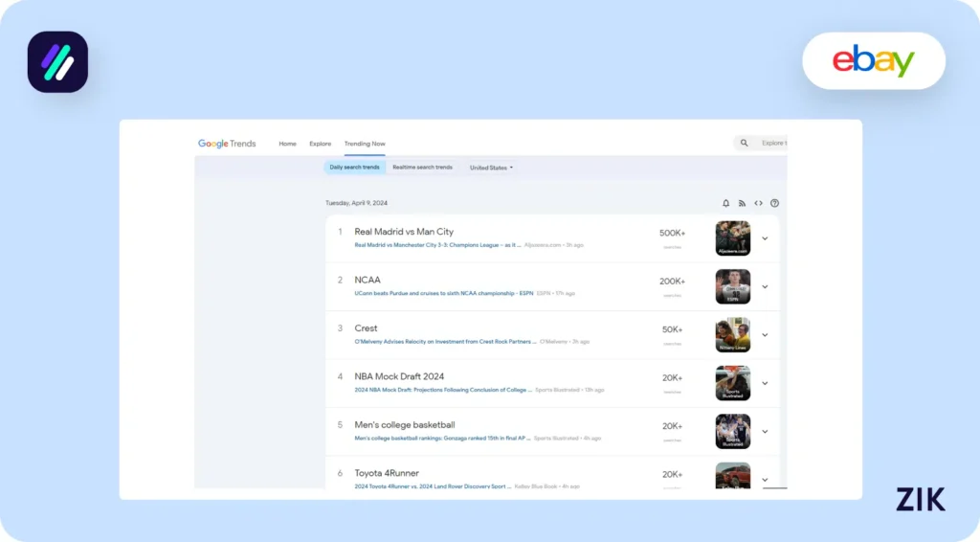Click the 50K+ searches count
The width and height of the screenshot is (980, 542).
(673, 329)
